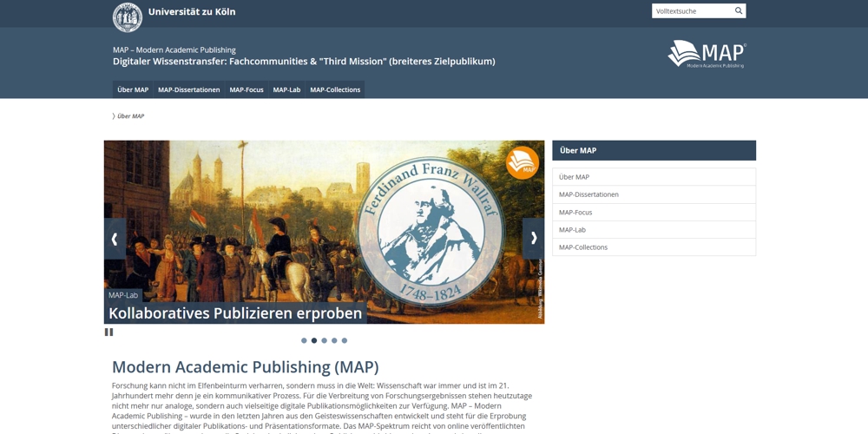Select the first slider dot

coord(304,340)
